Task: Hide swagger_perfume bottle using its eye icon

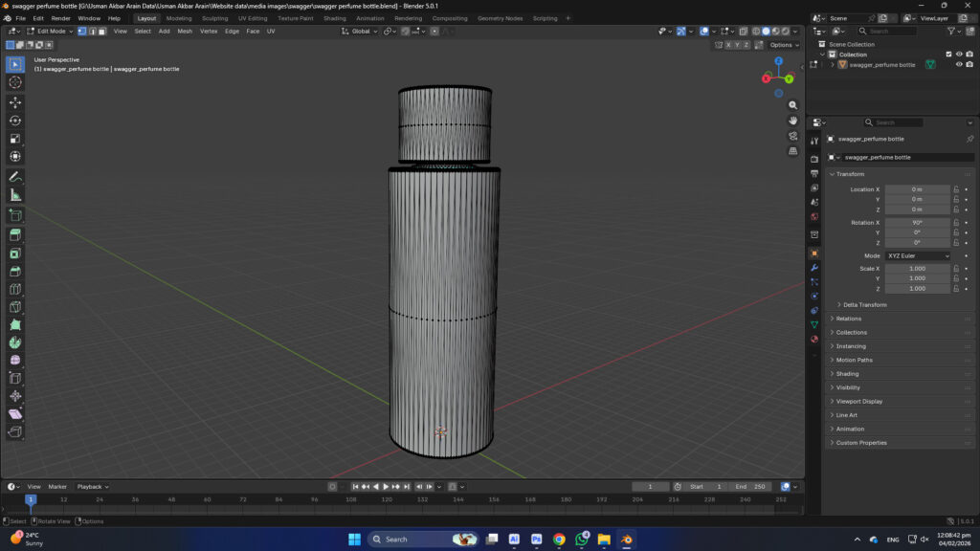Action: click(x=959, y=65)
